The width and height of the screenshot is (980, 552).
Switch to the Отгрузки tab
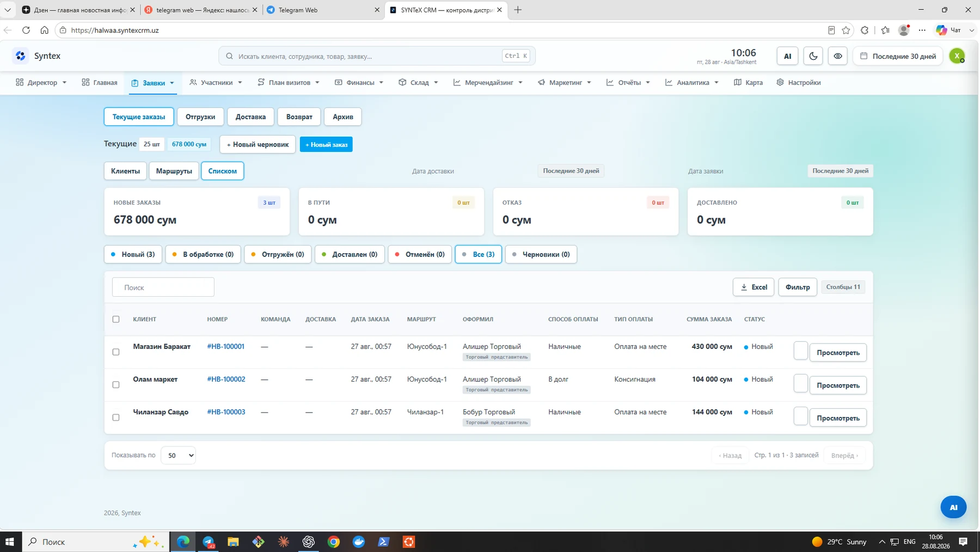click(200, 116)
